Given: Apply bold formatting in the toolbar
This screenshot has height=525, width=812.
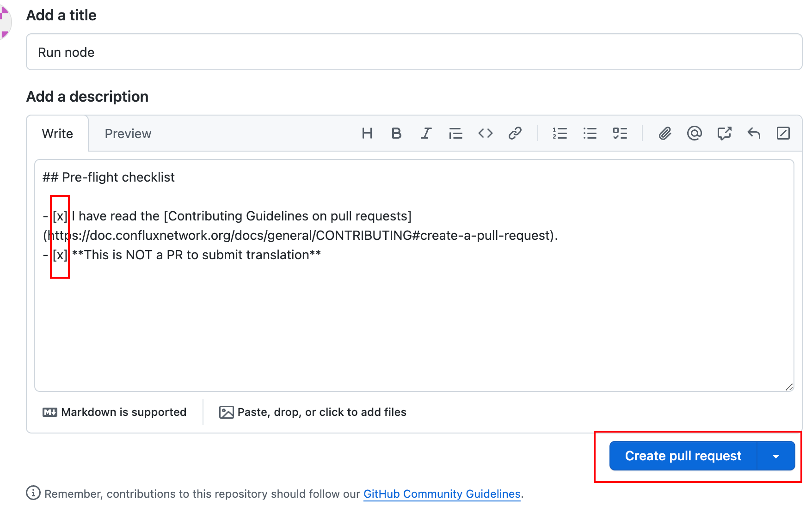Looking at the screenshot, I should (396, 134).
